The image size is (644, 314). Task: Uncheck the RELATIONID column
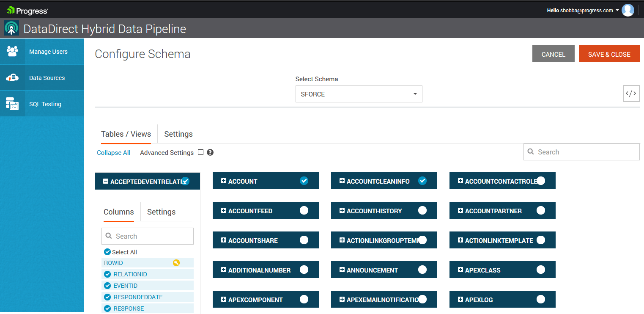107,274
